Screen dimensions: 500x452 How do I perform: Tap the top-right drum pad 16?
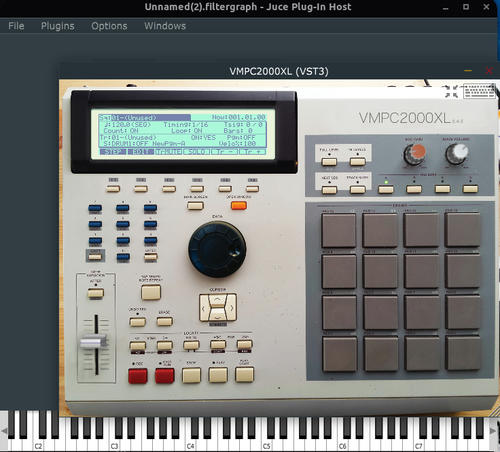click(462, 230)
